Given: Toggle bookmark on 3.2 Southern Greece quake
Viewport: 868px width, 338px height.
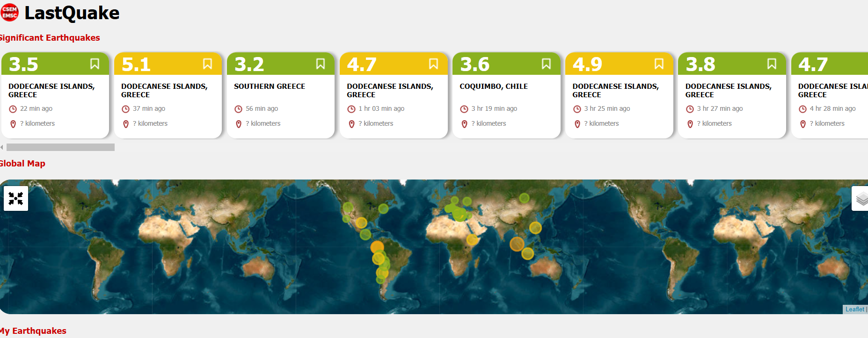Looking at the screenshot, I should 320,64.
